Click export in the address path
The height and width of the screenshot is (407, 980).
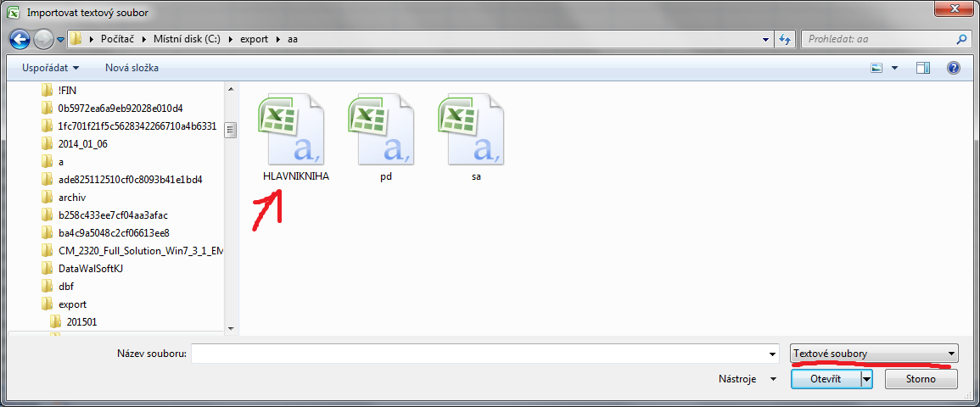click(253, 39)
